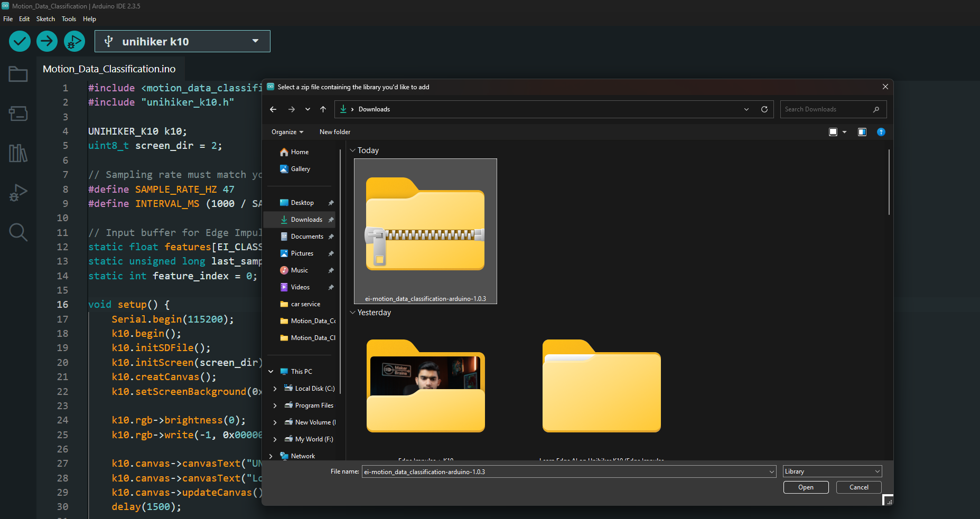The height and width of the screenshot is (519, 980).
Task: Open file dialog help icon
Action: [x=881, y=132]
